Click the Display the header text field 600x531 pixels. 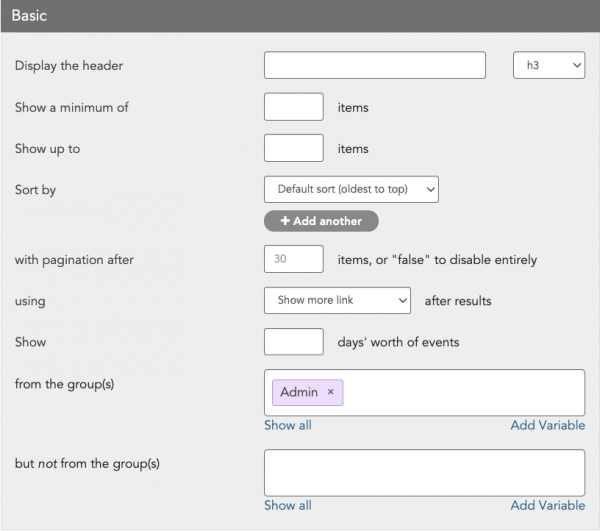(x=375, y=65)
